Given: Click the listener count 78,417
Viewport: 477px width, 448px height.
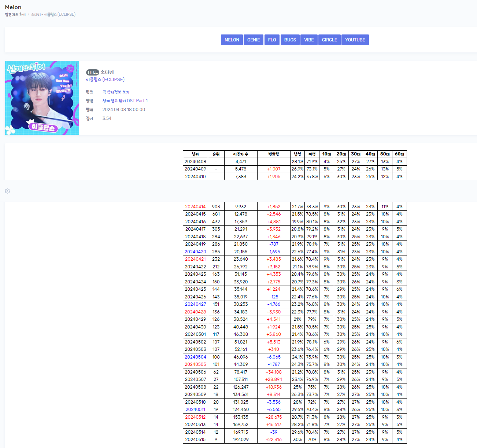Looking at the screenshot, I should pos(241,372).
